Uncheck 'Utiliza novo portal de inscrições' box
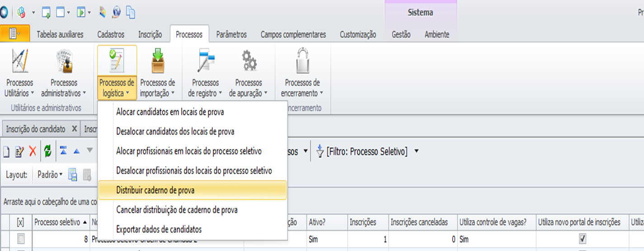644x251 pixels. pyautogui.click(x=583, y=238)
